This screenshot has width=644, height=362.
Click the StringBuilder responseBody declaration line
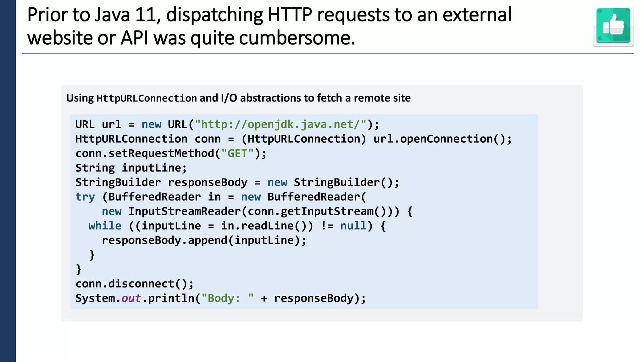(x=237, y=182)
